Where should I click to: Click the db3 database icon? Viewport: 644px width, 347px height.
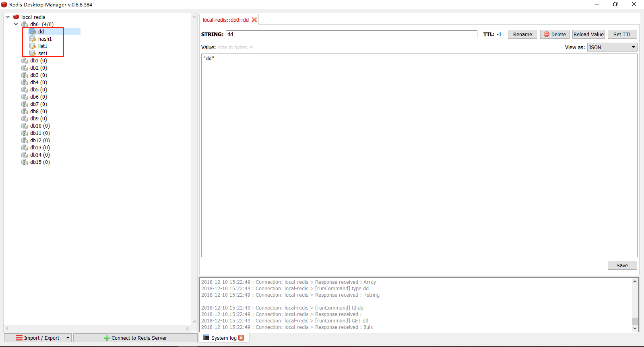[25, 75]
